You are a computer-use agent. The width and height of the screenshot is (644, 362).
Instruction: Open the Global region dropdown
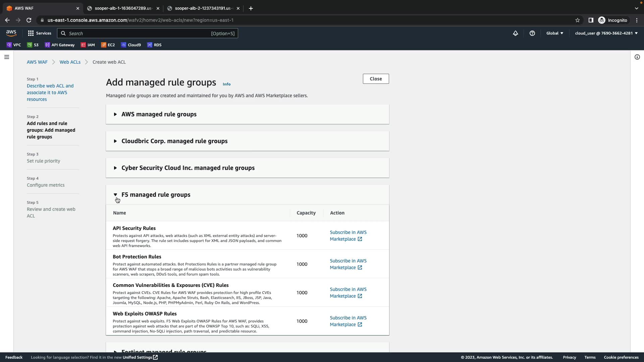[x=554, y=33]
